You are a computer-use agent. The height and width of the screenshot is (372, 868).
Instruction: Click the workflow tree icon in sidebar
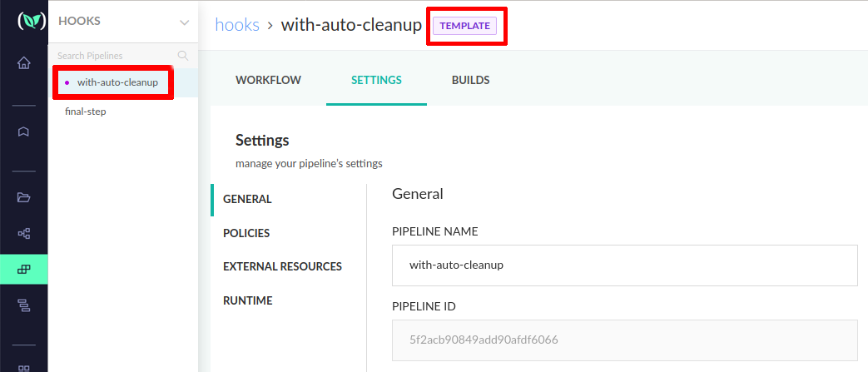(x=23, y=234)
